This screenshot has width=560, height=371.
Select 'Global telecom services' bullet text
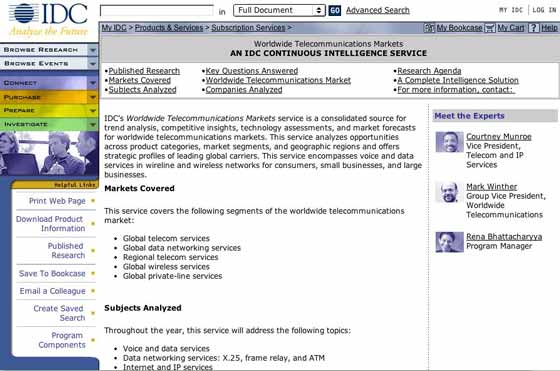click(166, 239)
